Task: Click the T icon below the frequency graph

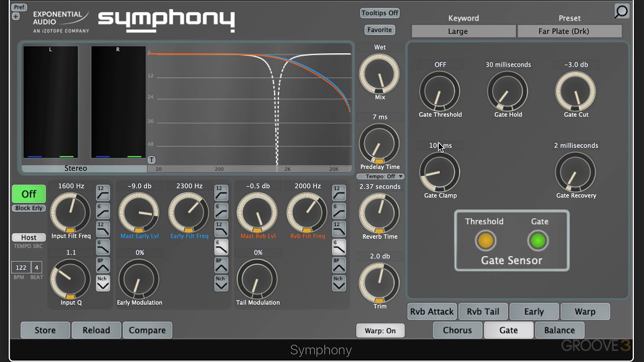Action: (151, 160)
